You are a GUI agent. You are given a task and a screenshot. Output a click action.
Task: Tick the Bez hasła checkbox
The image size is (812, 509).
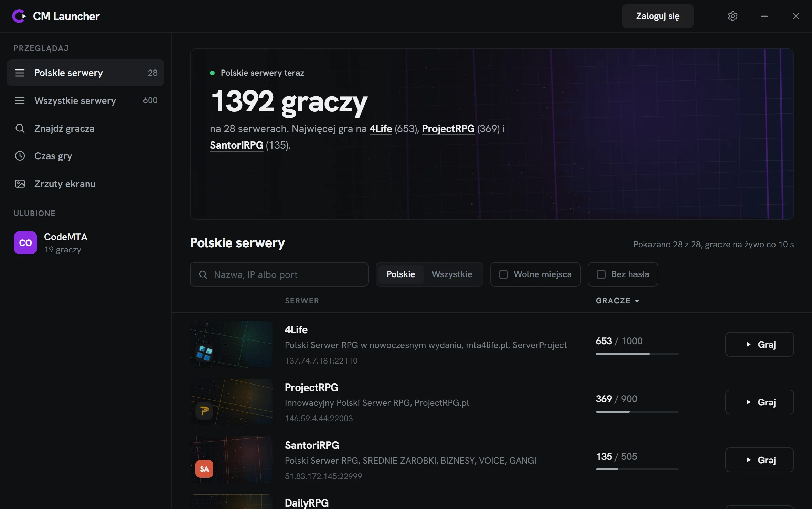click(601, 274)
